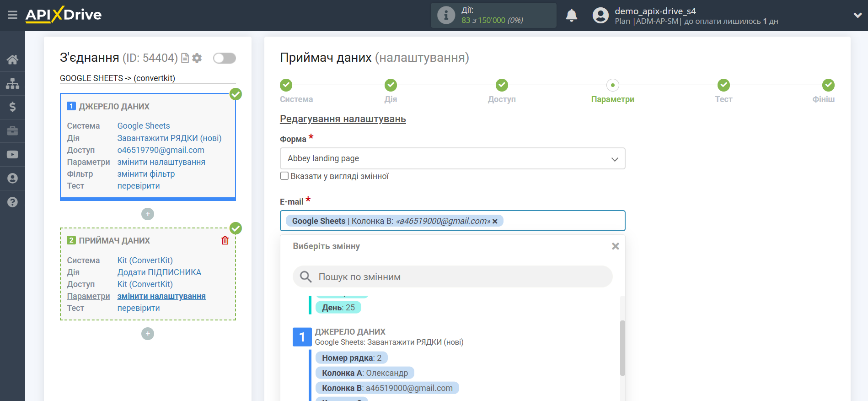The height and width of the screenshot is (401, 868).
Task: Open the billing dollar icon
Action: tap(12, 107)
